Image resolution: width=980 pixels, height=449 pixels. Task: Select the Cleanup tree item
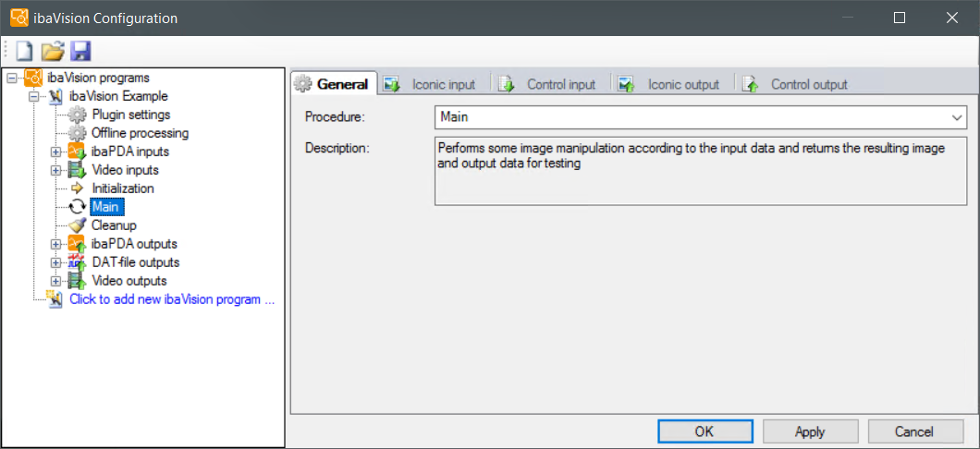point(114,224)
